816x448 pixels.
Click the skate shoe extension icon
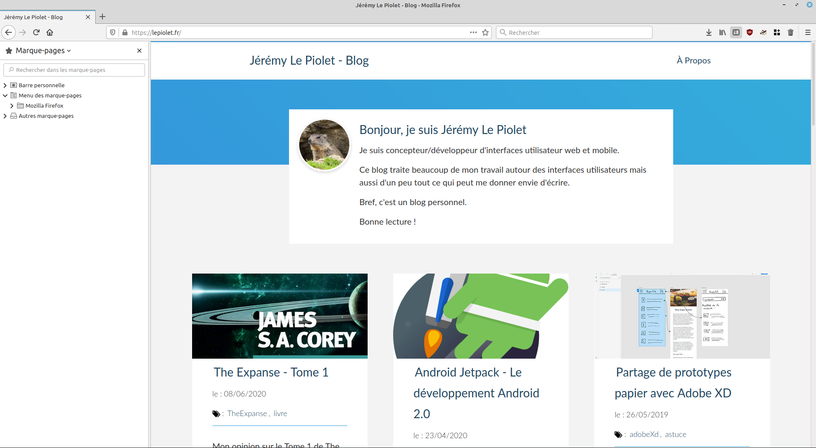[763, 32]
